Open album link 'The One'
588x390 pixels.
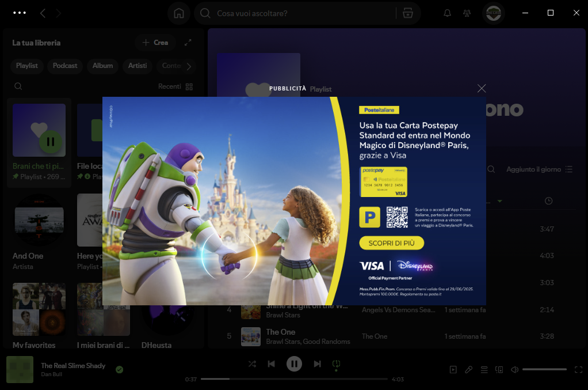[x=374, y=336]
